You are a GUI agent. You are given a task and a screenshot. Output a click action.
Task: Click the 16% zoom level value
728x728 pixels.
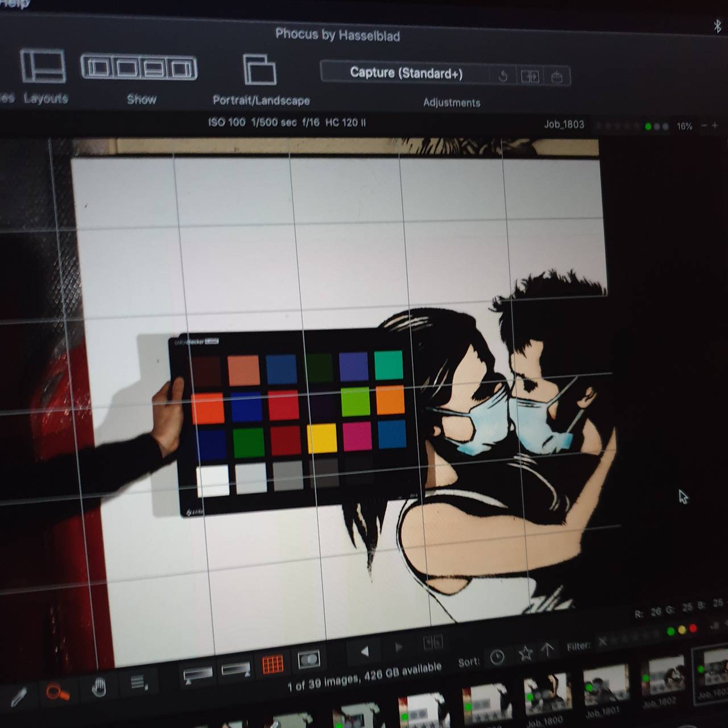(x=684, y=126)
